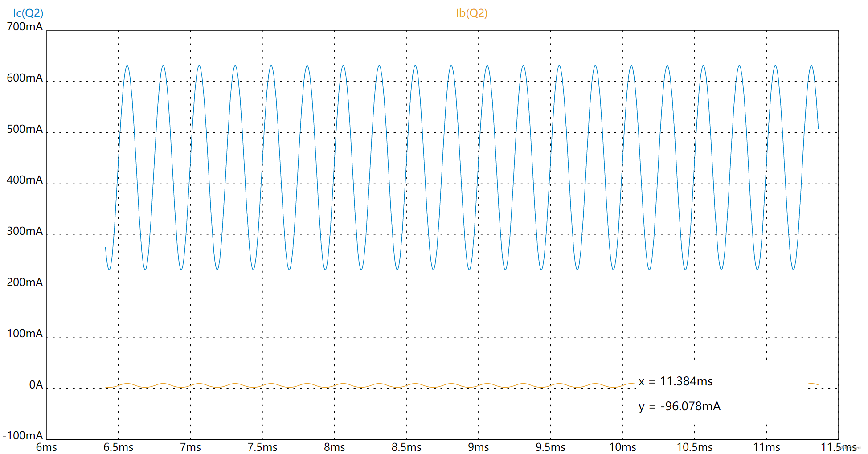Select the Ib(Q2) trace label
Image resolution: width=868 pixels, height=454 pixels.
471,13
